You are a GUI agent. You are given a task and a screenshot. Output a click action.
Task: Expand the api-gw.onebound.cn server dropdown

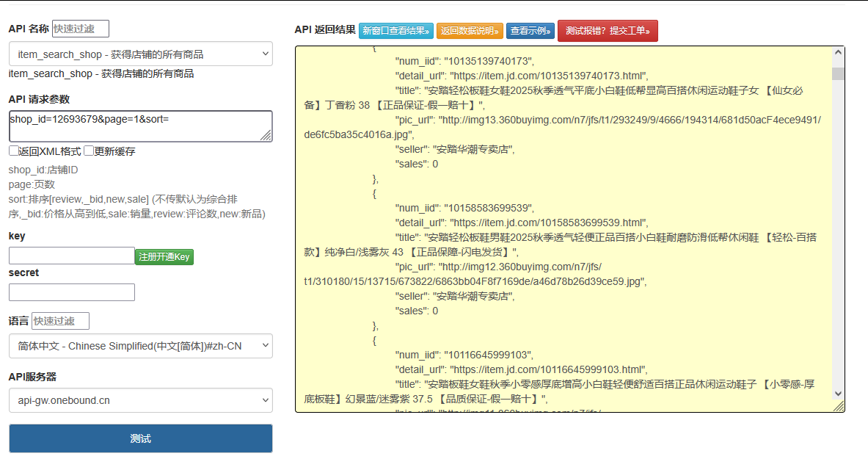pos(141,400)
